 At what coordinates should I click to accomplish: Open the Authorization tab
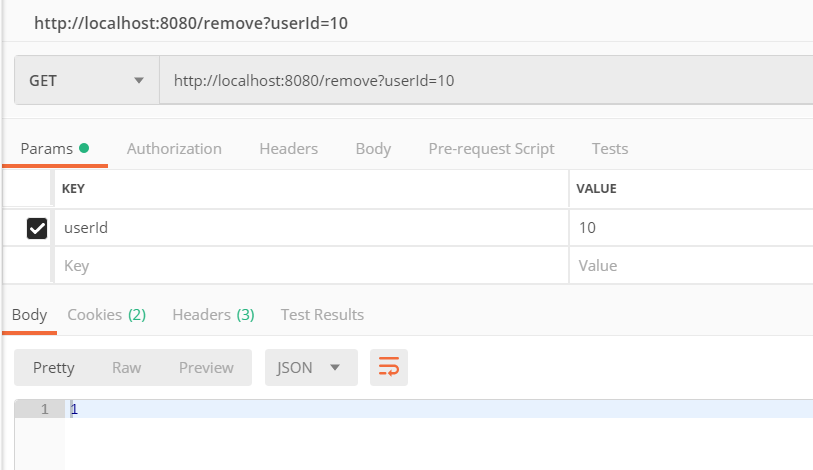point(174,149)
